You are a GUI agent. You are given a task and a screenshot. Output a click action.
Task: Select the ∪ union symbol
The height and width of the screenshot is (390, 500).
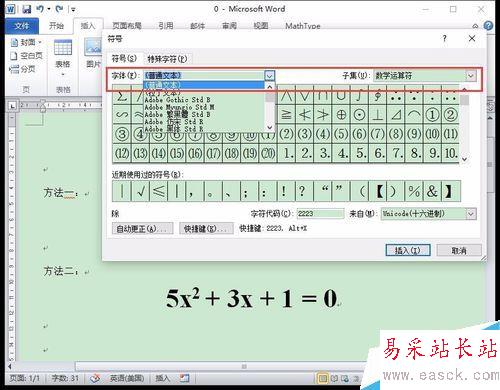(x=341, y=96)
